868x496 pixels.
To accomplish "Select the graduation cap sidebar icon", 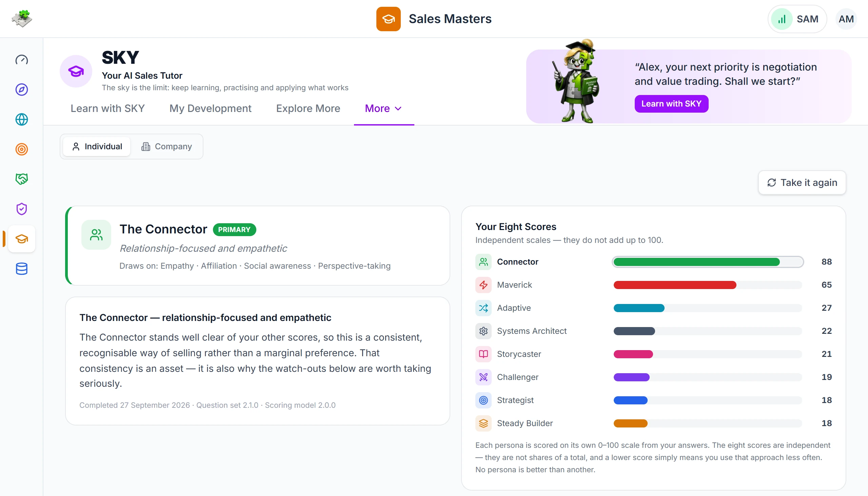I will point(22,239).
